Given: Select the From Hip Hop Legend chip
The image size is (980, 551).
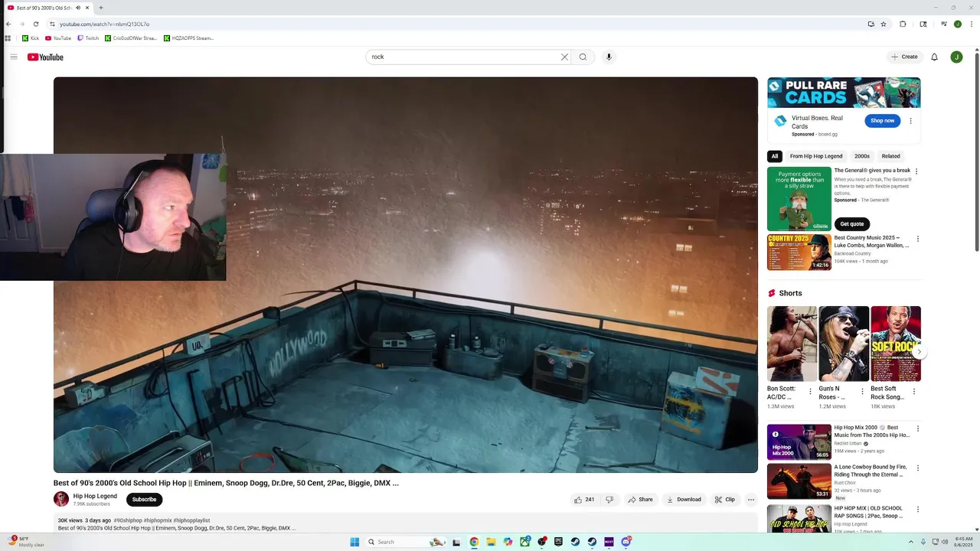Looking at the screenshot, I should (x=816, y=156).
